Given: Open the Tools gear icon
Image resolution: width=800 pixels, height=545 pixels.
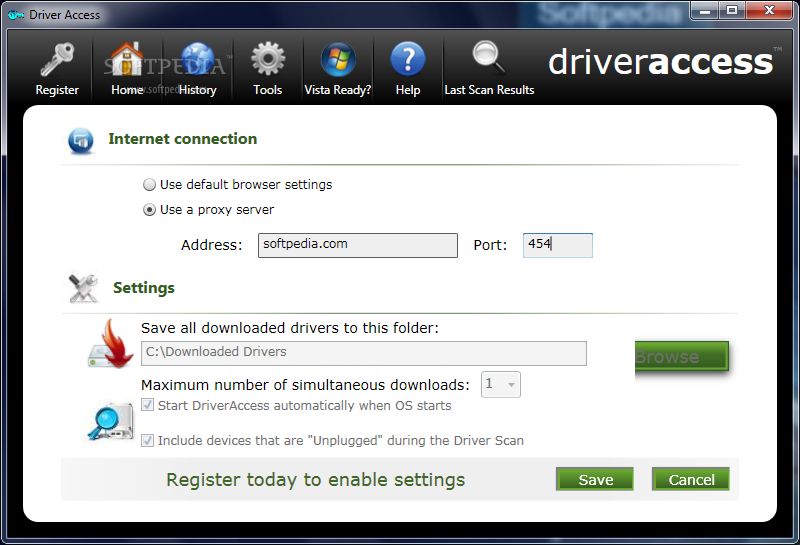Looking at the screenshot, I should (268, 59).
